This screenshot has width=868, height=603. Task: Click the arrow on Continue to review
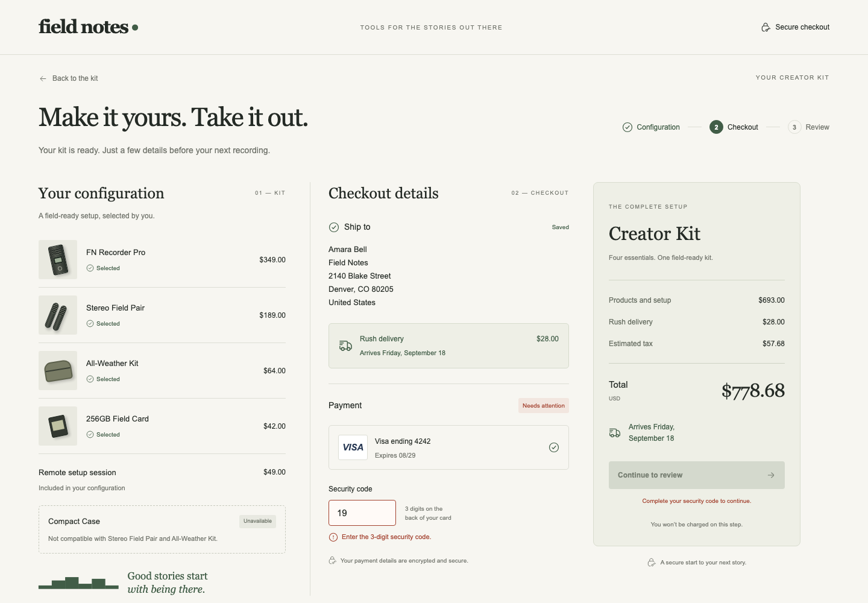coord(771,475)
